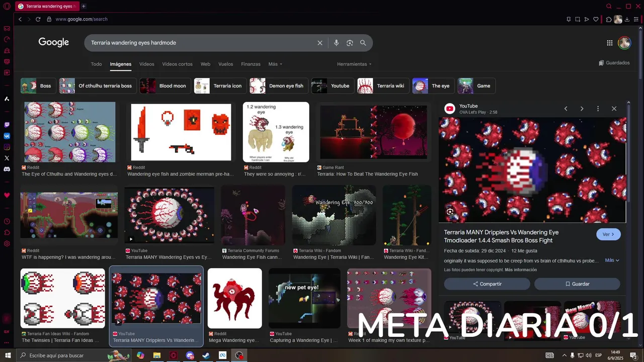Viewport: 644px width, 362px height.
Task: Open the Mega Wandering eye Reddit thumbnail
Action: [235, 298]
